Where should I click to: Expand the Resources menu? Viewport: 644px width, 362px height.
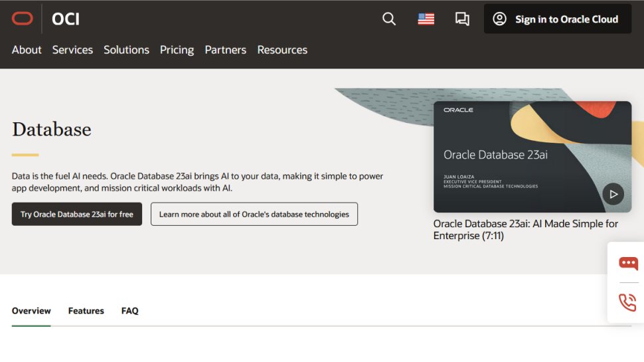282,50
